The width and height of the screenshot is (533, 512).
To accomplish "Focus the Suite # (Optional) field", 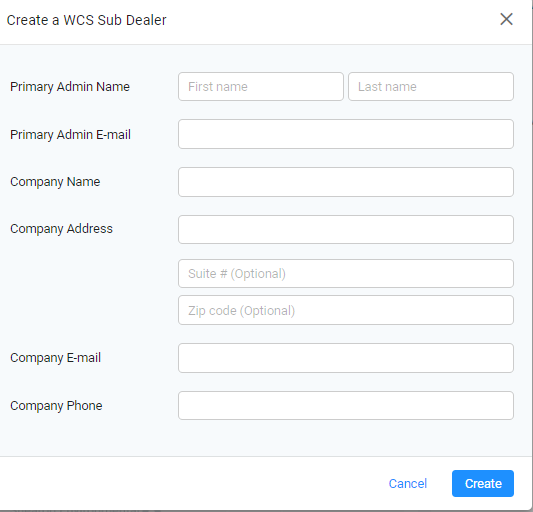I will click(346, 273).
